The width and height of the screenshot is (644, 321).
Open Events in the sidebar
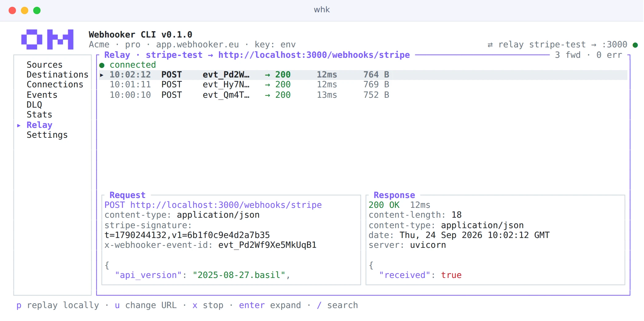coord(42,95)
